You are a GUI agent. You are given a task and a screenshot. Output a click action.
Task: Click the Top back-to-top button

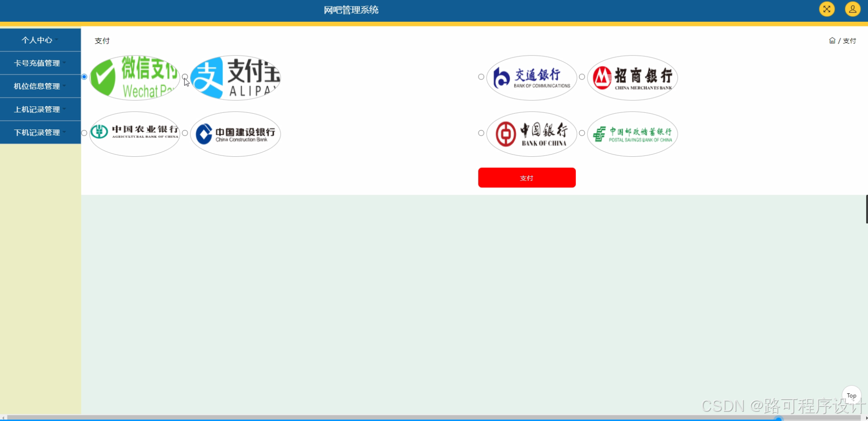[x=851, y=396]
